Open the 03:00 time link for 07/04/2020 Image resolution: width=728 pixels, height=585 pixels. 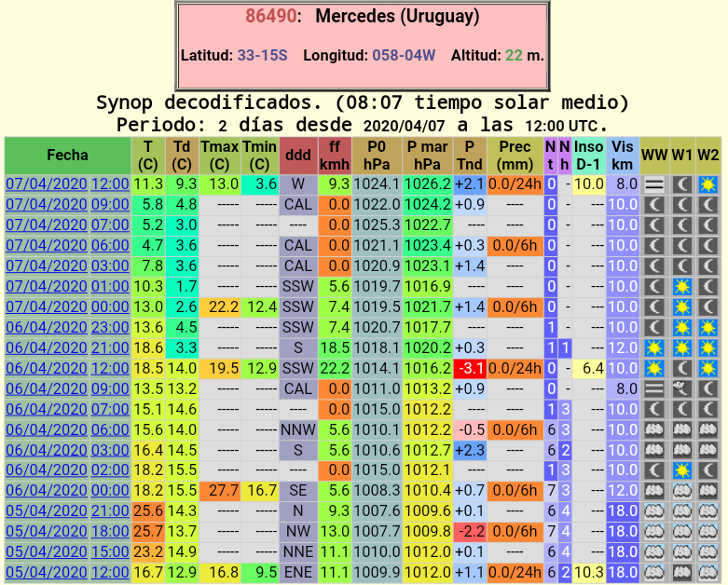point(110,265)
